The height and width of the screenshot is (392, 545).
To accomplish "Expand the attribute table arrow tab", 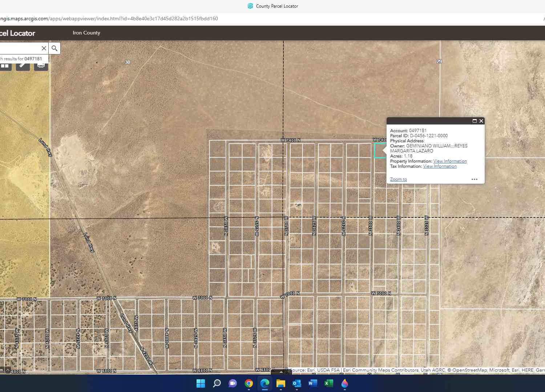I will coord(281,372).
